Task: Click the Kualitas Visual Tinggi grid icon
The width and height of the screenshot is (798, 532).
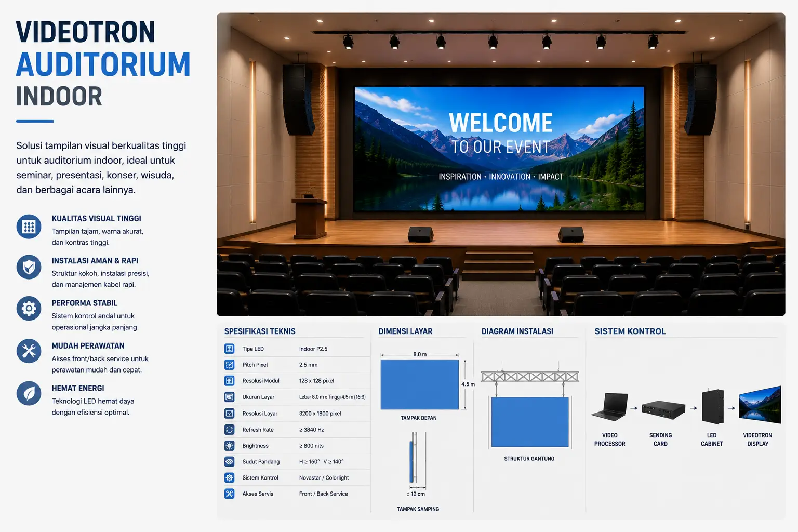Action: tap(29, 227)
